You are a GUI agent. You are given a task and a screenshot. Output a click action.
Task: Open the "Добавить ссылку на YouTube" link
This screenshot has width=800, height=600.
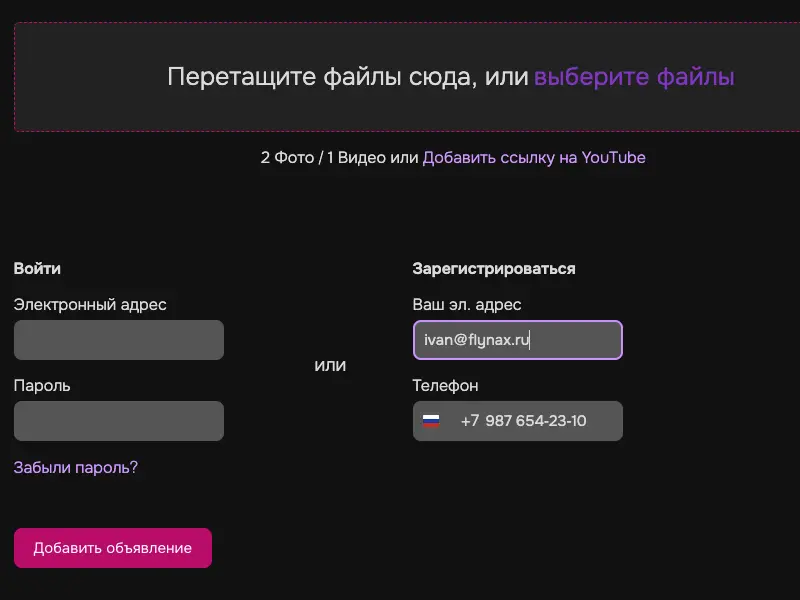pos(534,157)
